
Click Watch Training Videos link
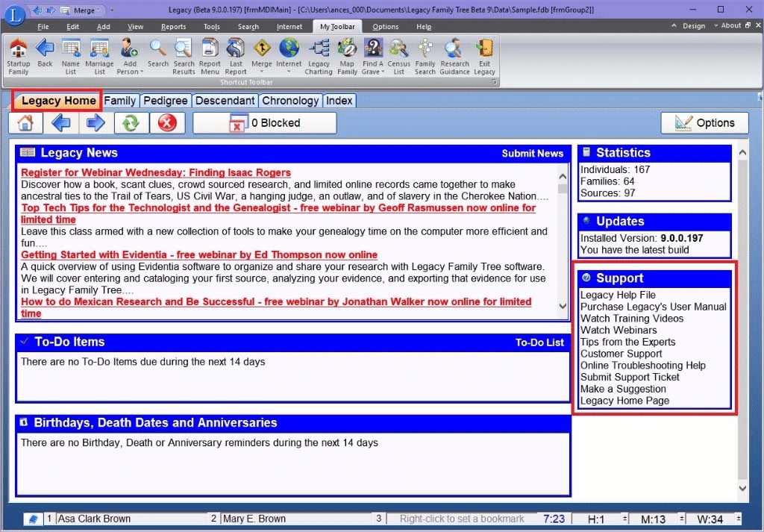[x=631, y=319]
